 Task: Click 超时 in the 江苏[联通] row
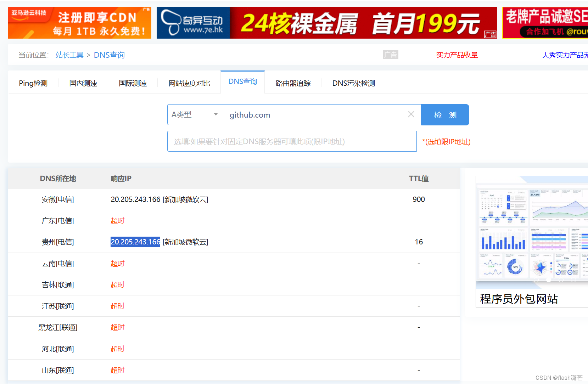118,306
